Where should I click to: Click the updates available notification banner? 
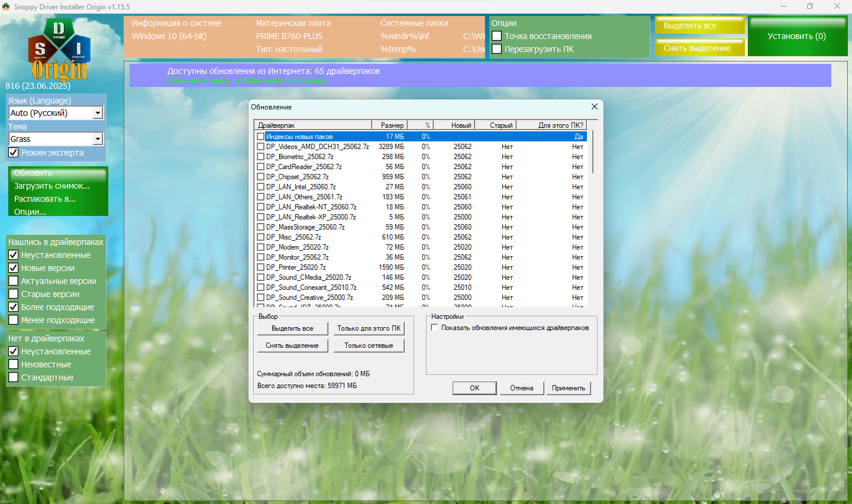point(480,76)
